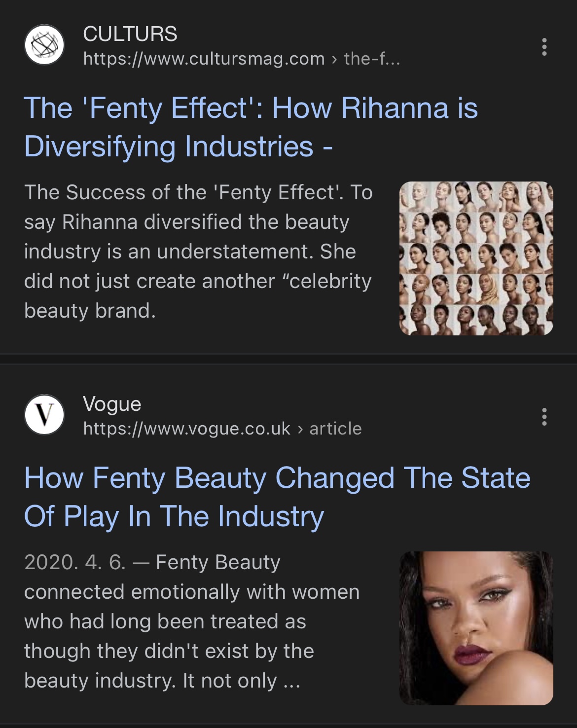Viewport: 577px width, 728px height.
Task: Click the '2020. 4. 6.' date
Action: tap(75, 562)
